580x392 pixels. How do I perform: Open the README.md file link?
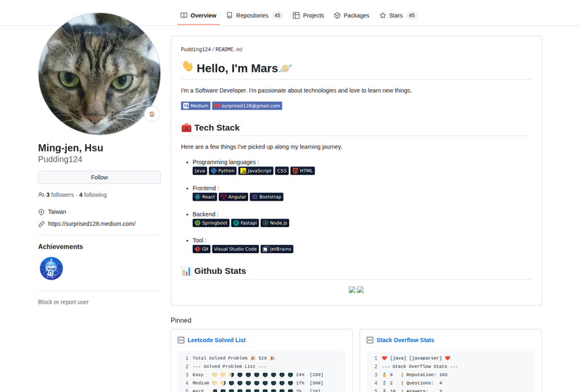229,49
